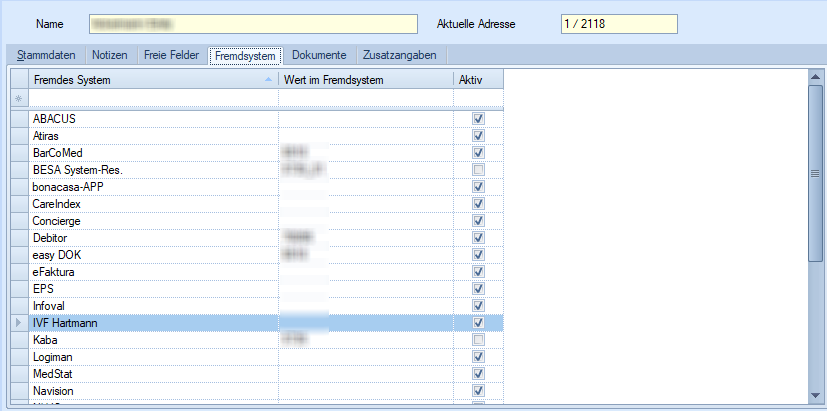Select the MedStat entry
The height and width of the screenshot is (411, 827).
[x=257, y=374]
